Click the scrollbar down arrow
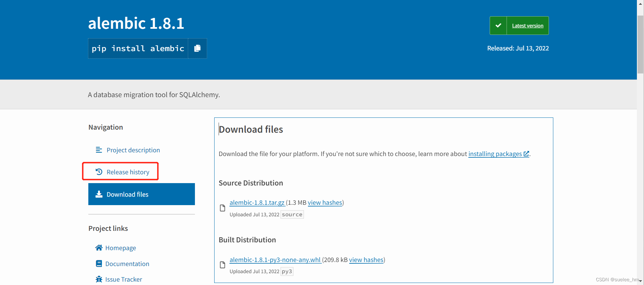644x285 pixels. 640,281
